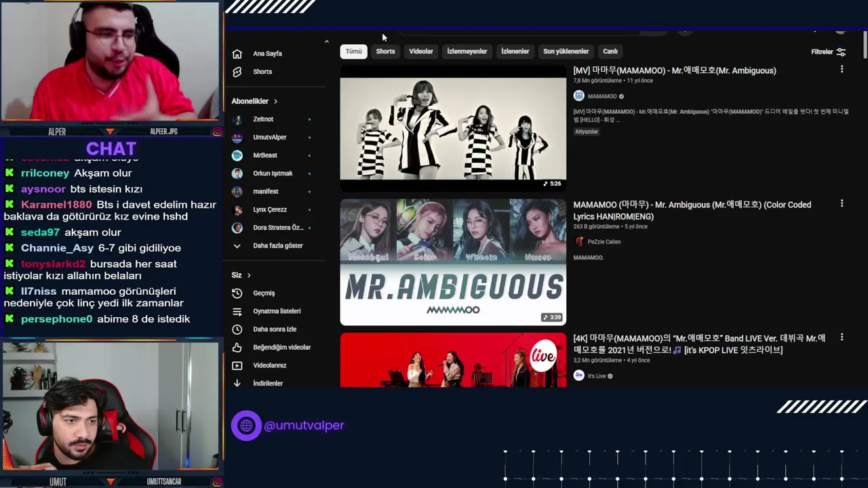
Task: Expand the Siz section arrow
Action: [249, 275]
